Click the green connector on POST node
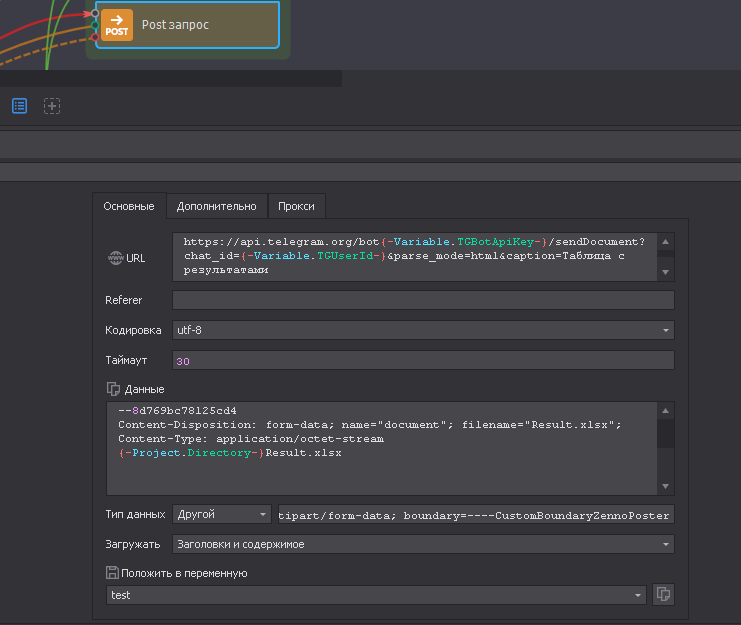Image resolution: width=741 pixels, height=625 pixels. tap(96, 25)
